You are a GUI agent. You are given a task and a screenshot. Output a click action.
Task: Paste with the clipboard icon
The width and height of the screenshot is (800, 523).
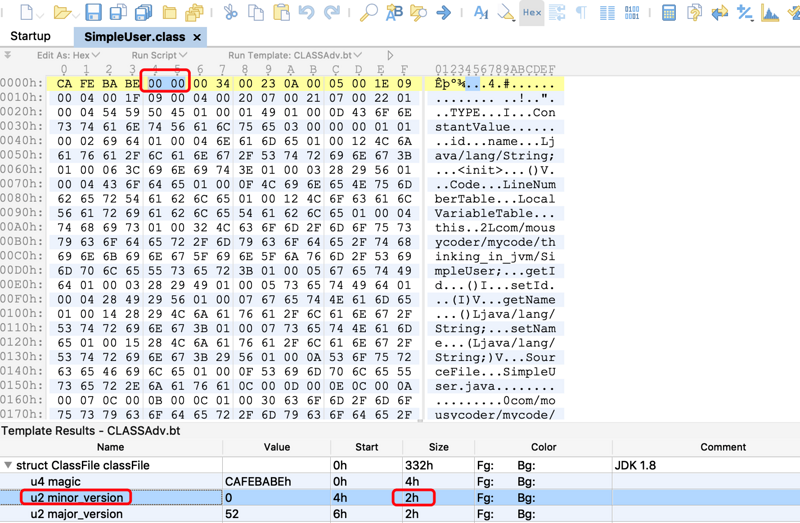pyautogui.click(x=281, y=12)
